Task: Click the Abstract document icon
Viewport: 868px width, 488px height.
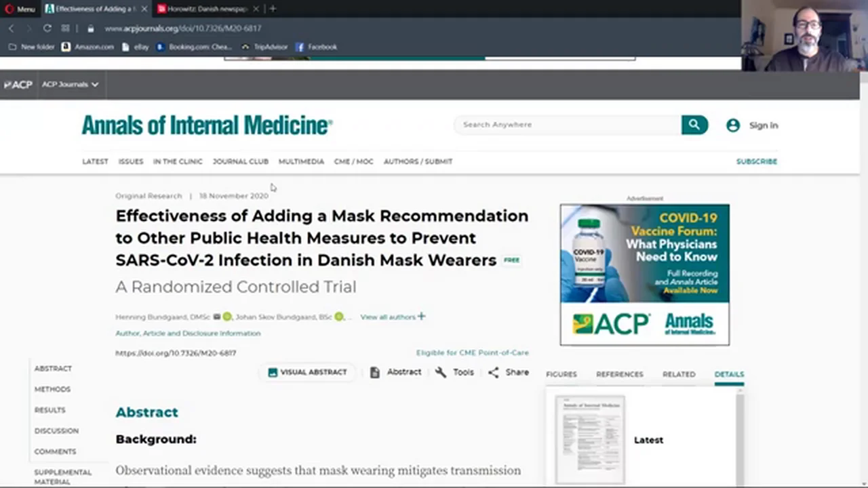Action: click(374, 372)
